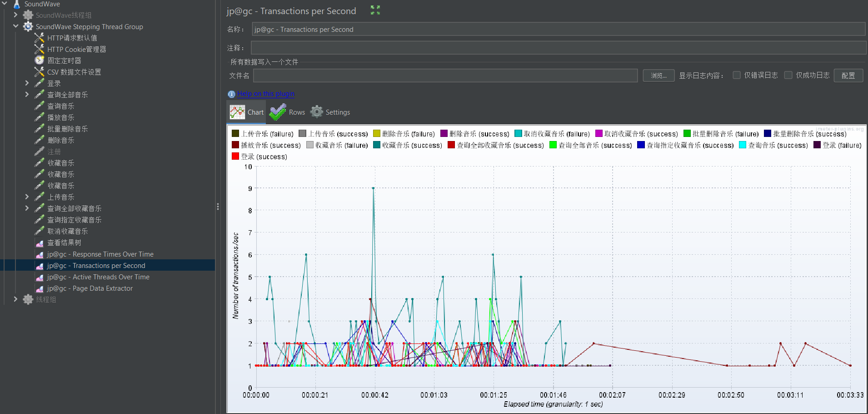The height and width of the screenshot is (414, 868).
Task: Click the HTTP Cookie管理器 config icon
Action: (40, 49)
